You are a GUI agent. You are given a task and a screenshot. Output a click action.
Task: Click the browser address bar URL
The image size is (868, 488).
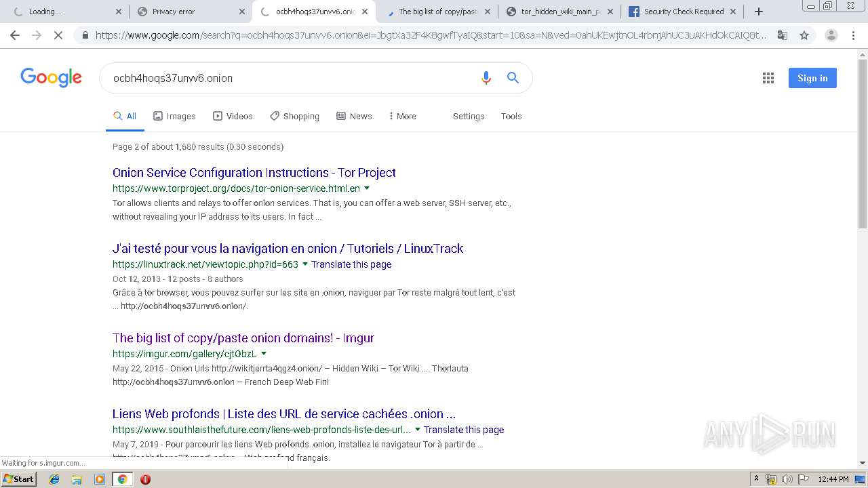pyautogui.click(x=431, y=35)
